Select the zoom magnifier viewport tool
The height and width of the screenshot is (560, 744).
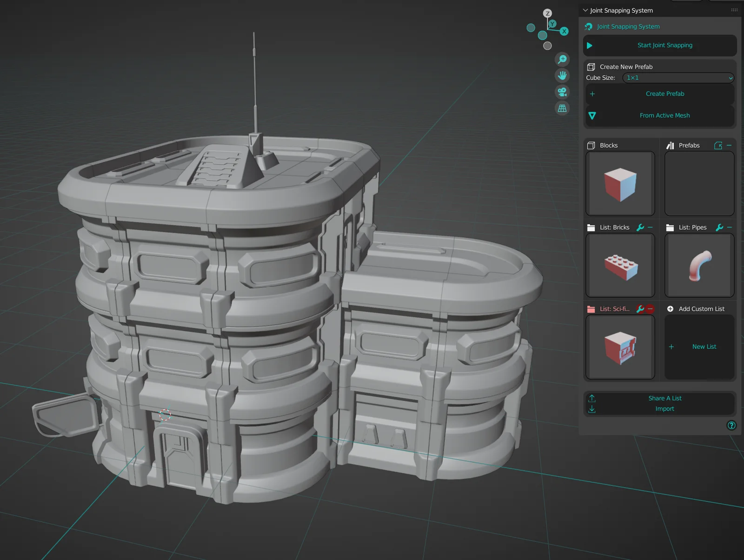click(x=562, y=59)
